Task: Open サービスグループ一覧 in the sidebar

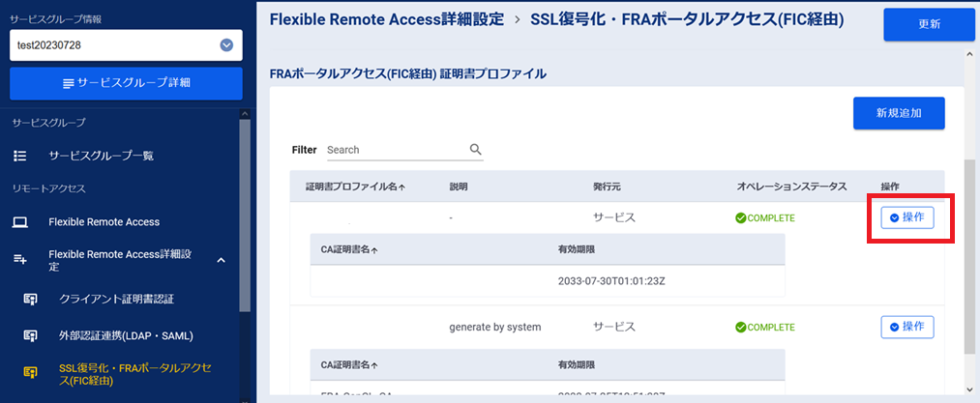Action: pyautogui.click(x=101, y=156)
